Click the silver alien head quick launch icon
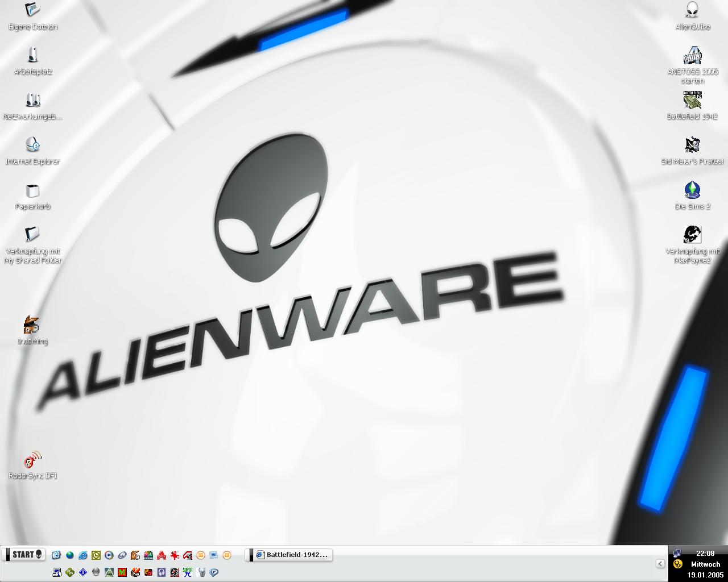This screenshot has height=582, width=728. pos(201,572)
